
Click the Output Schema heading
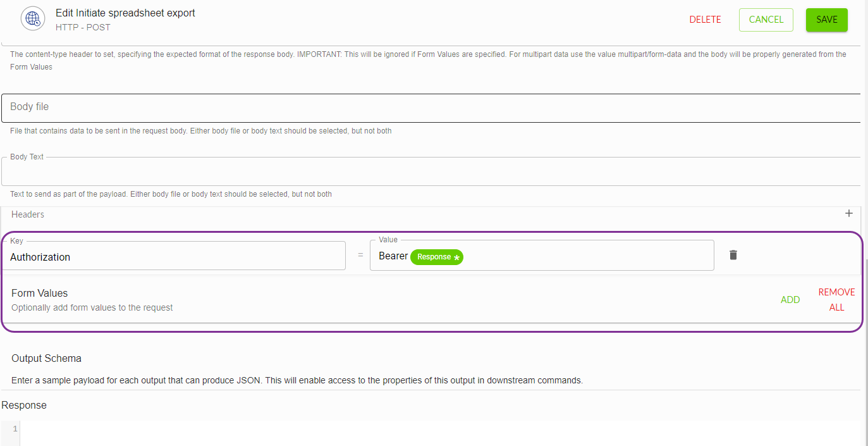point(46,358)
